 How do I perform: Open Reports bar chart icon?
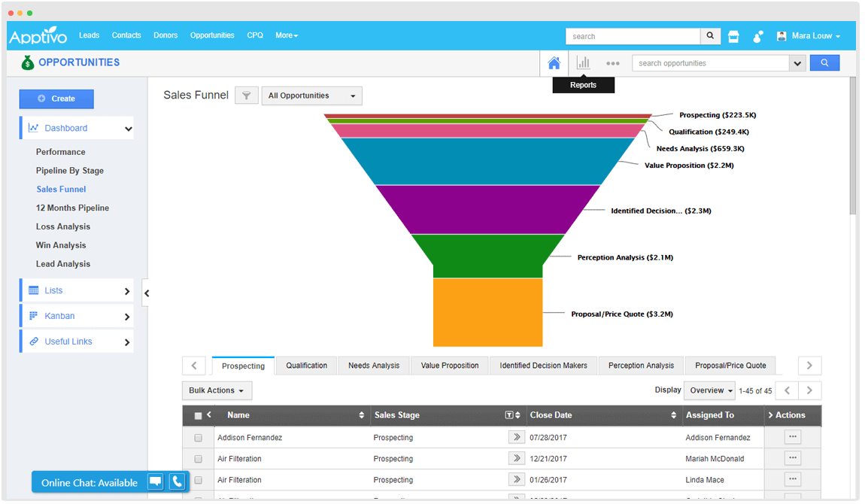click(583, 63)
